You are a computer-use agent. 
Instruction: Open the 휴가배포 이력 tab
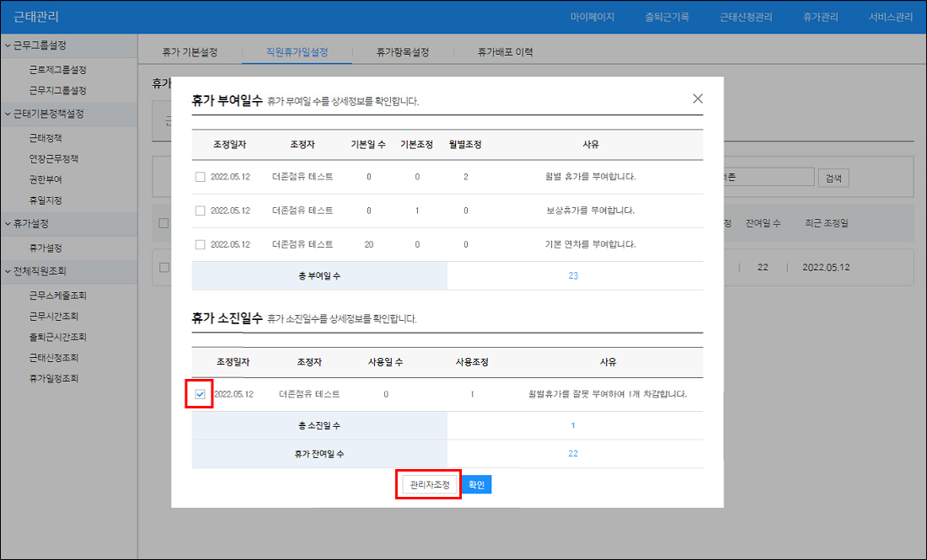[505, 52]
